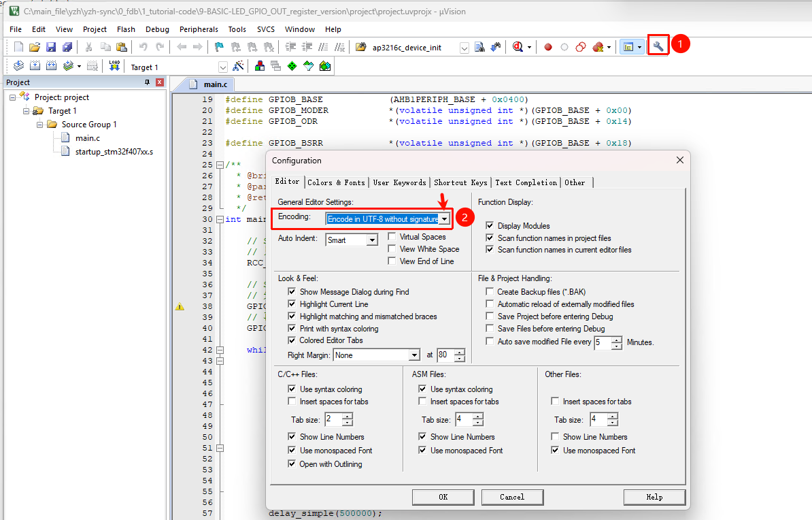Uncheck Highlight Current Line option
Screen dimensions: 812x520
[x=292, y=304]
